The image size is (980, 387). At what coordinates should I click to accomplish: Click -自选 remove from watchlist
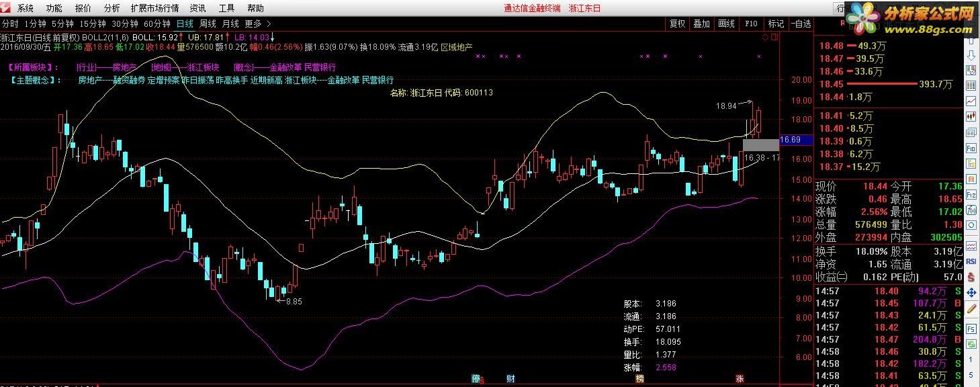[801, 24]
